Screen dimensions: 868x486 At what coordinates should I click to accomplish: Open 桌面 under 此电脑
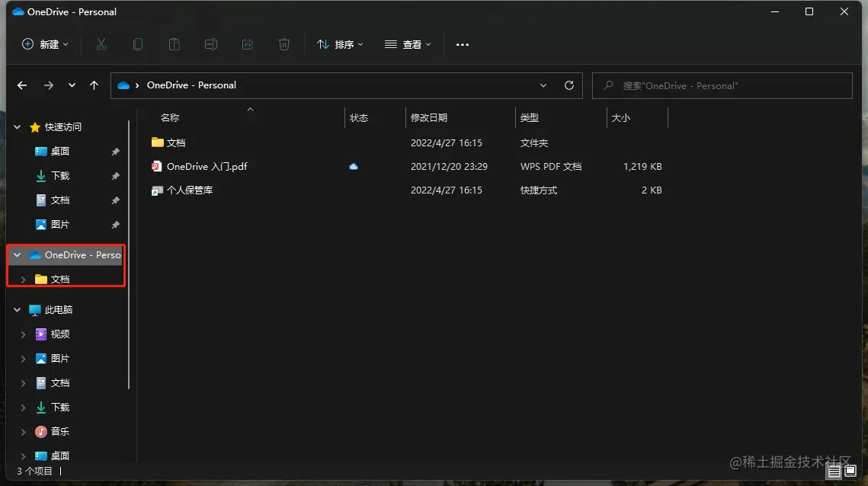59,456
